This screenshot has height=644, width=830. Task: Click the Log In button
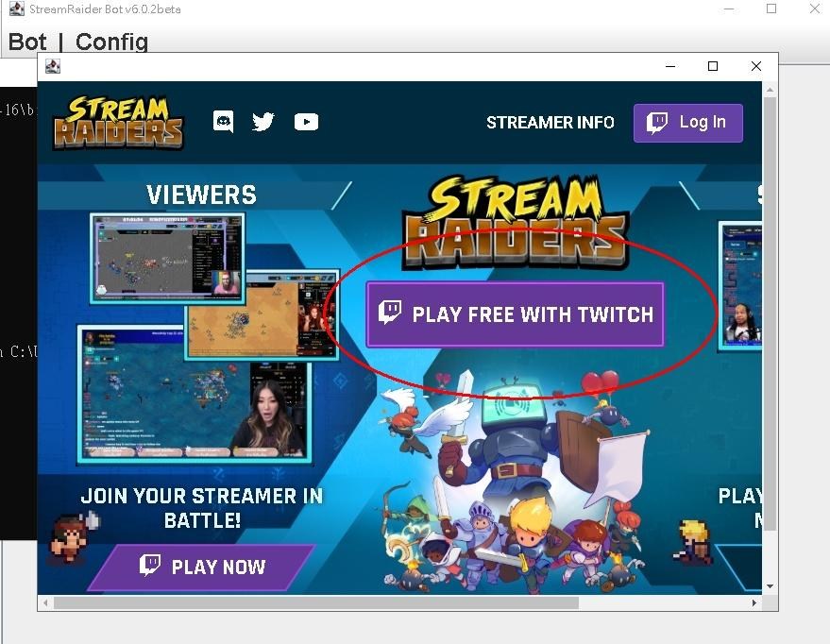point(688,123)
